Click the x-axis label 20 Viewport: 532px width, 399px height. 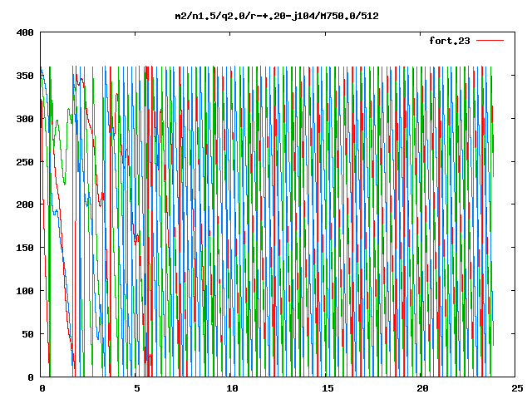point(422,388)
